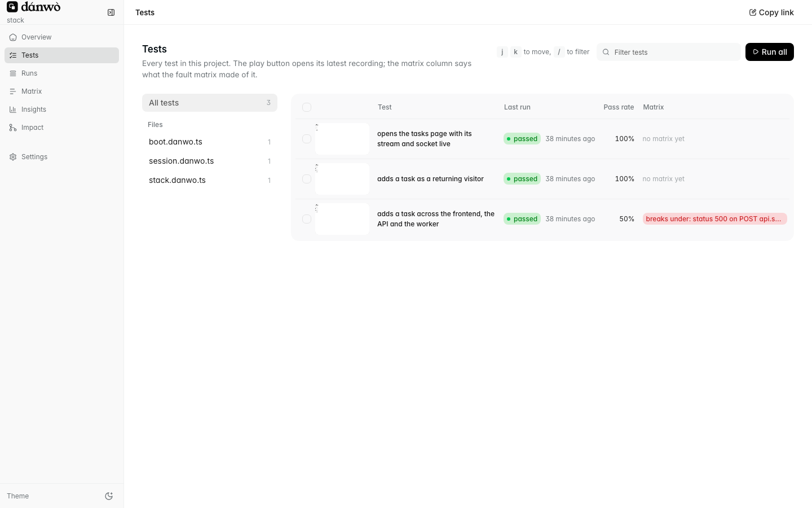Select the All tests filter
This screenshot has width=812, height=508.
[x=210, y=103]
